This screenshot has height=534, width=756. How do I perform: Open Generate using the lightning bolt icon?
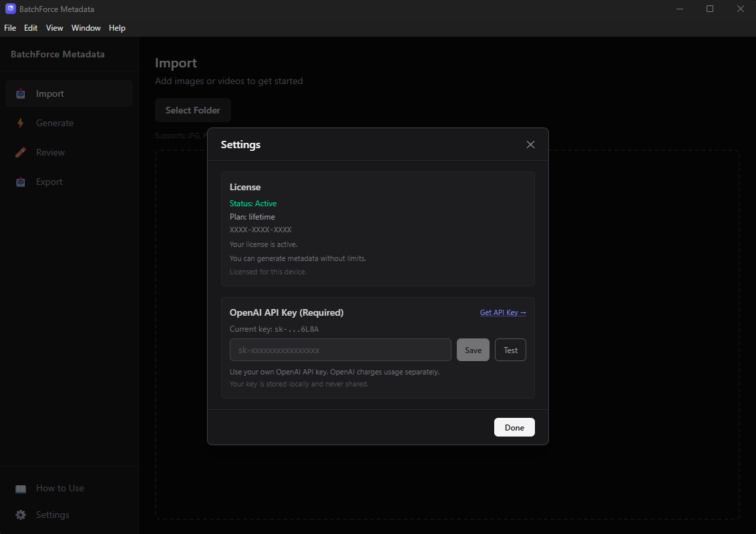point(20,123)
